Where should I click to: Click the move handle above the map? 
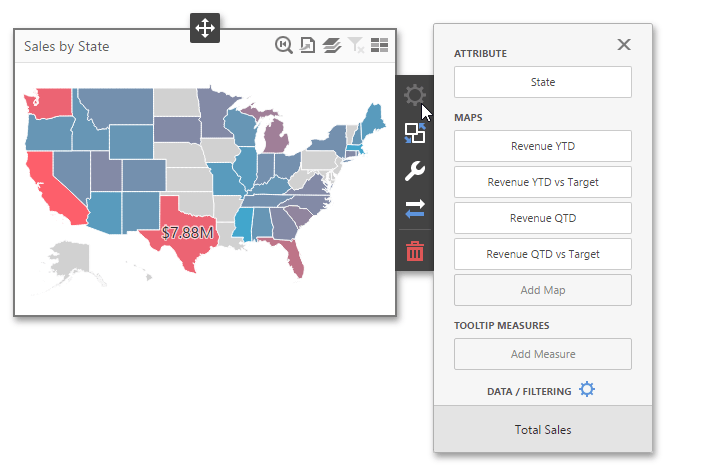tap(205, 28)
